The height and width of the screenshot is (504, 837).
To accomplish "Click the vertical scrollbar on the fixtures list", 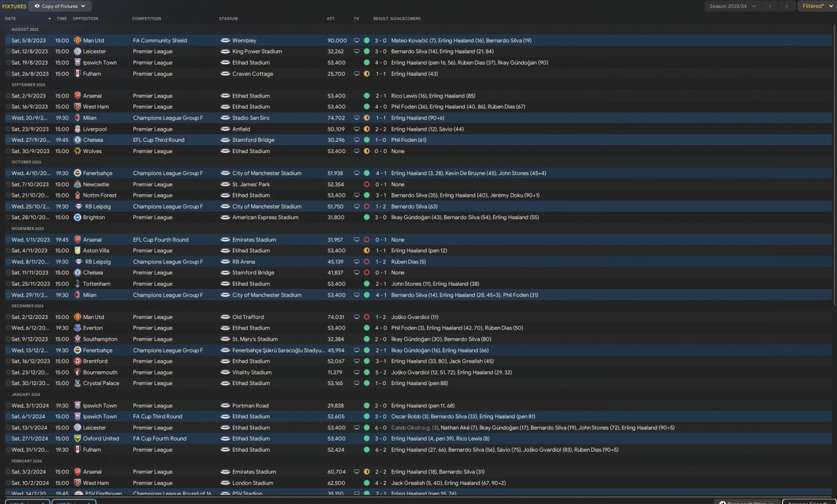I will point(834,163).
